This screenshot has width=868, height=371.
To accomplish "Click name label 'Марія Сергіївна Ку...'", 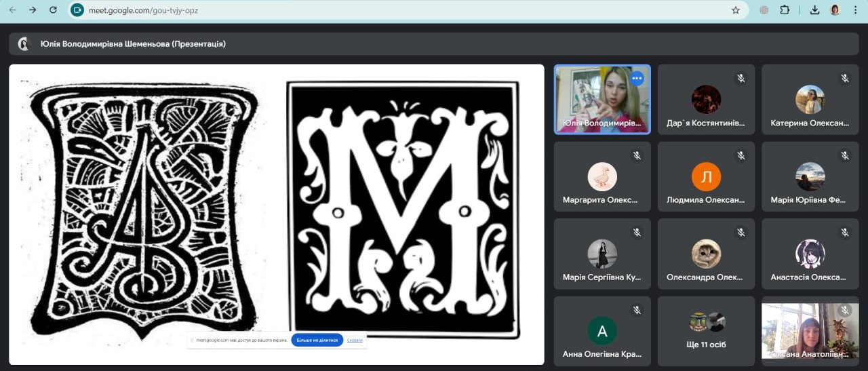I will (x=601, y=277).
